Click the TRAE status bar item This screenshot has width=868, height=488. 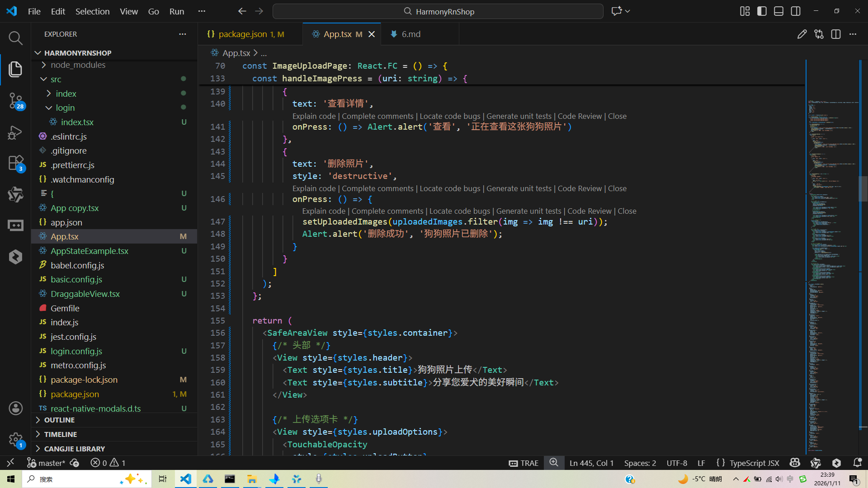tap(524, 463)
